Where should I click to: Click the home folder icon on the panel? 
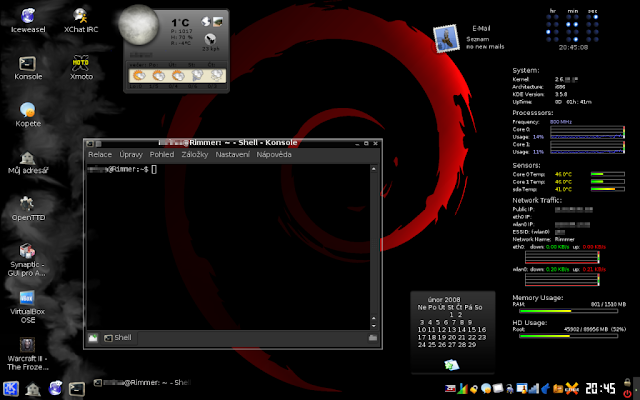[x=33, y=389]
